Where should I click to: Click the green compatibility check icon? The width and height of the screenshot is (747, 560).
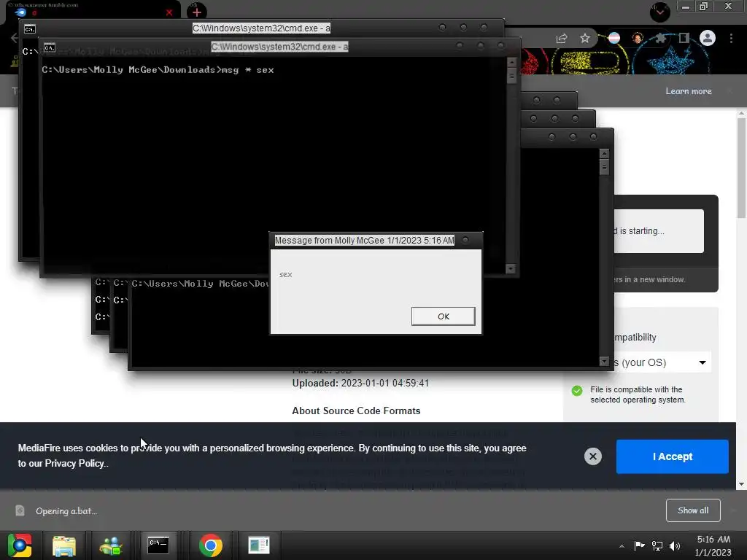point(577,391)
